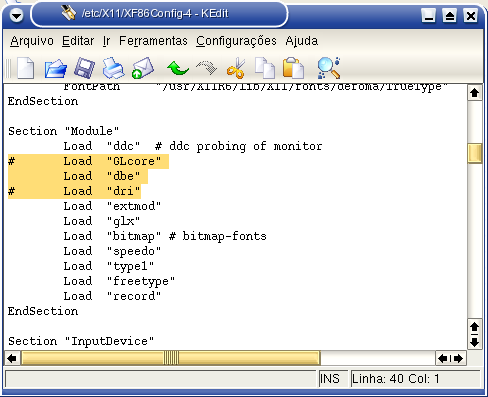Open the Ir menu
Screen dimensions: 488x397
pyautogui.click(x=106, y=41)
